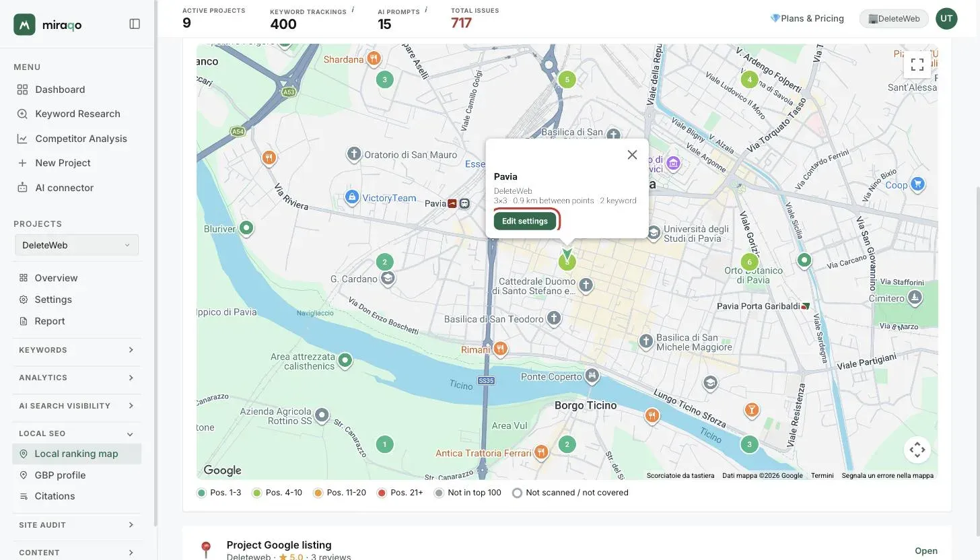Click Antica Trattoria Ferrari marker

540,452
